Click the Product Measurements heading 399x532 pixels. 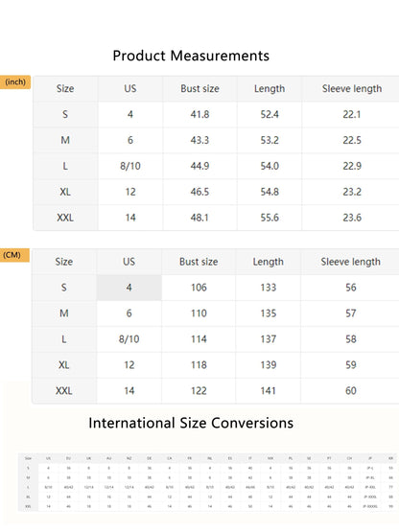pos(191,56)
